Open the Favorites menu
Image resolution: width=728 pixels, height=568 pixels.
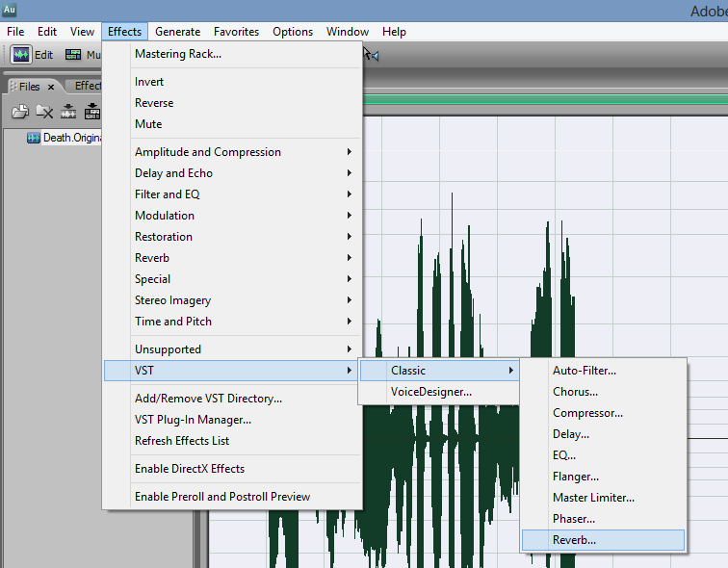click(x=236, y=32)
